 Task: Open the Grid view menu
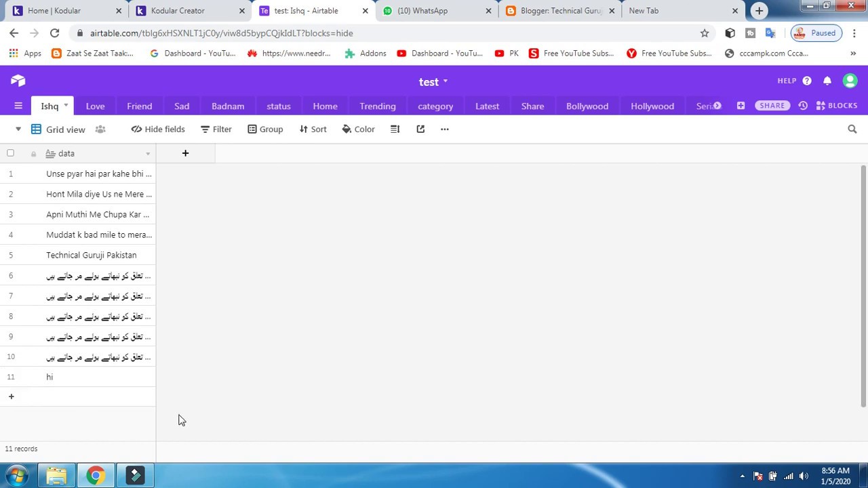click(x=58, y=129)
